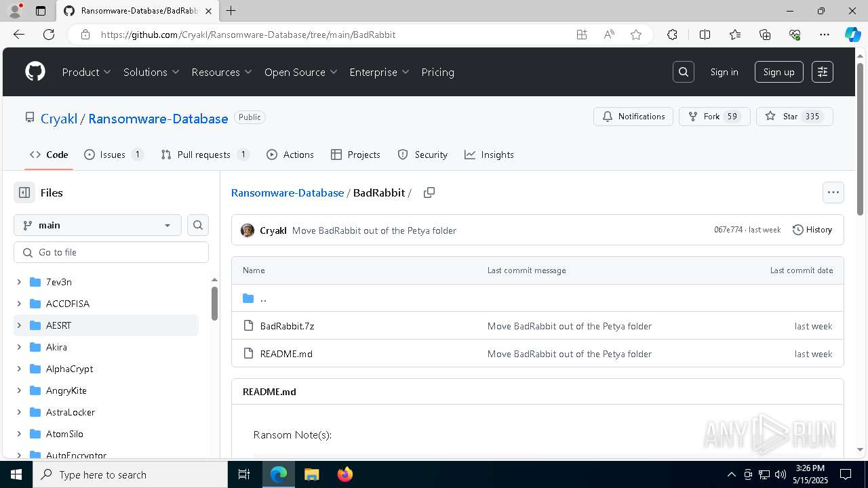Refresh the page in Edge
Screen dimensions: 868x488
(49, 35)
